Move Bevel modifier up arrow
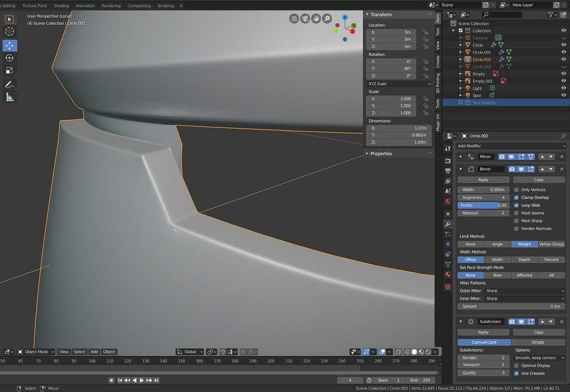The width and height of the screenshot is (570, 392). pyautogui.click(x=542, y=169)
